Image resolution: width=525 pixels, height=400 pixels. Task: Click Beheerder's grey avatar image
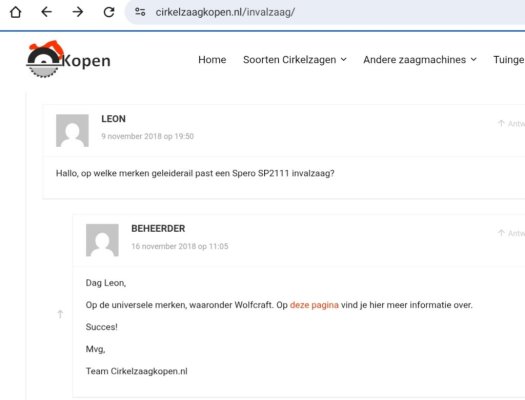coord(102,240)
